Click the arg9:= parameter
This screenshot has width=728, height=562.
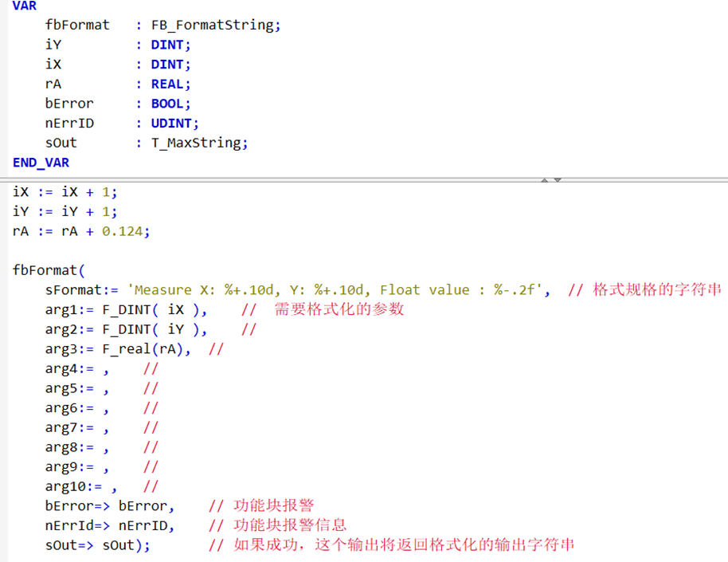coord(69,467)
